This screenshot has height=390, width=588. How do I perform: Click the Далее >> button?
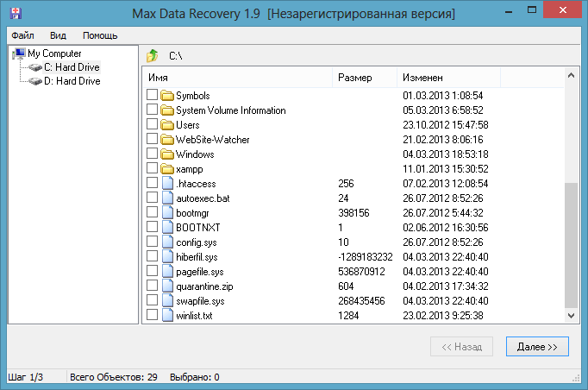point(537,347)
